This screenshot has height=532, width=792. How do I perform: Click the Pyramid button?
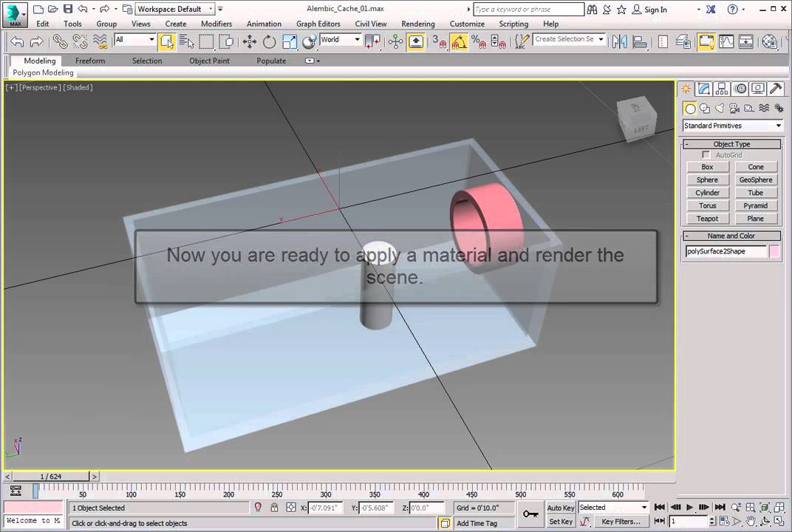tap(755, 205)
